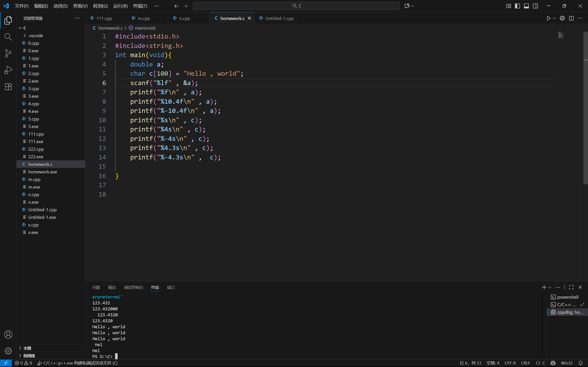Viewport: 588px width, 367px height.
Task: Open the Extensions view
Action: coord(8,87)
